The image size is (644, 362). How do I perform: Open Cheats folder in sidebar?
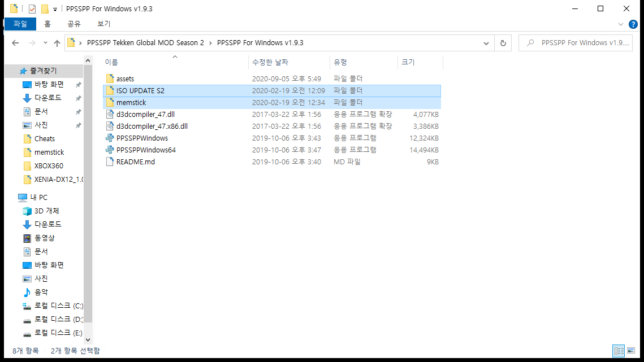[44, 139]
